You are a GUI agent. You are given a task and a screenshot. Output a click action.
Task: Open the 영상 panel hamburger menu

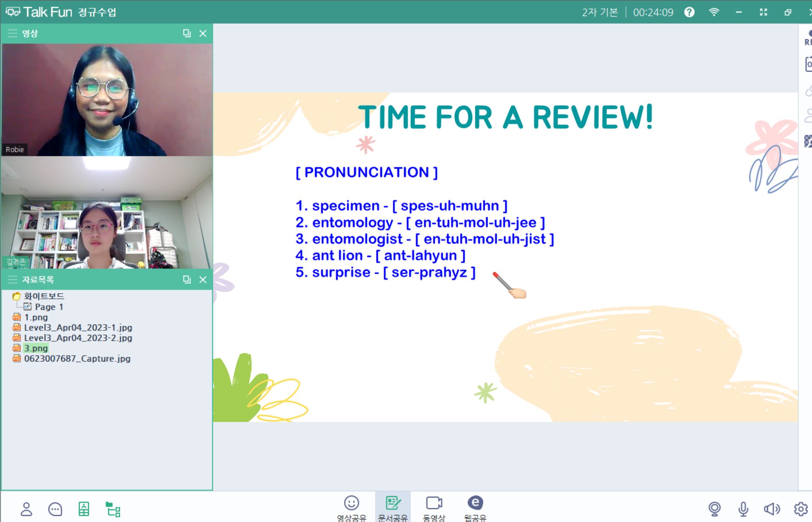tap(13, 33)
